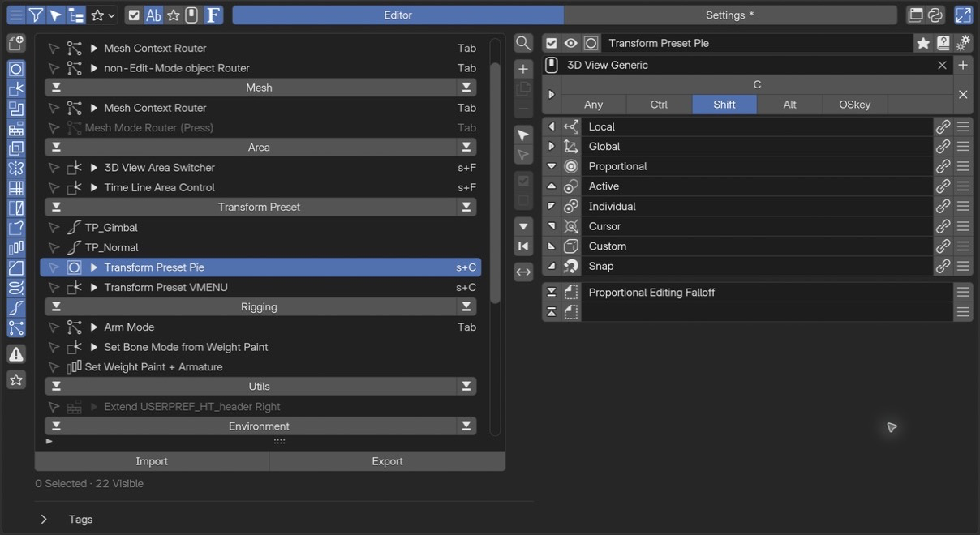Switch to the Editor tab
The height and width of the screenshot is (535, 980).
click(398, 15)
